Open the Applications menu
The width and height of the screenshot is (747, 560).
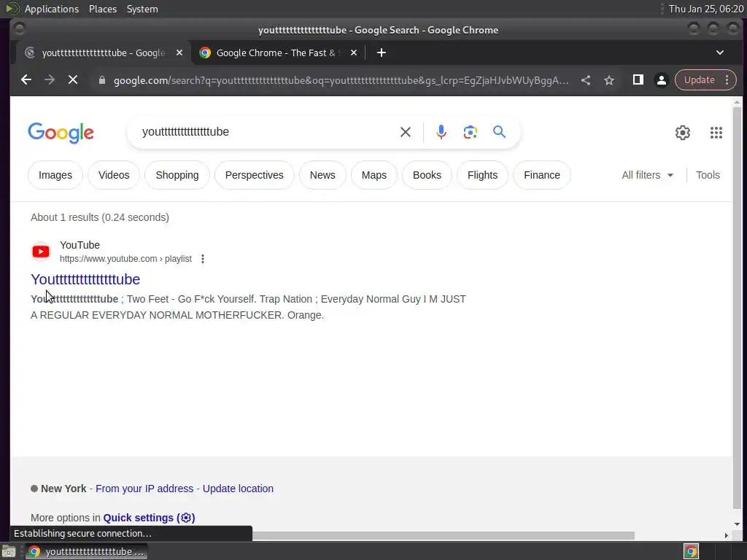[x=52, y=9]
